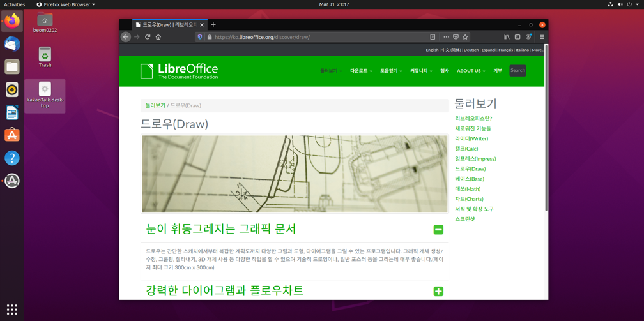Expand the ABOUT US dropdown

(x=471, y=71)
